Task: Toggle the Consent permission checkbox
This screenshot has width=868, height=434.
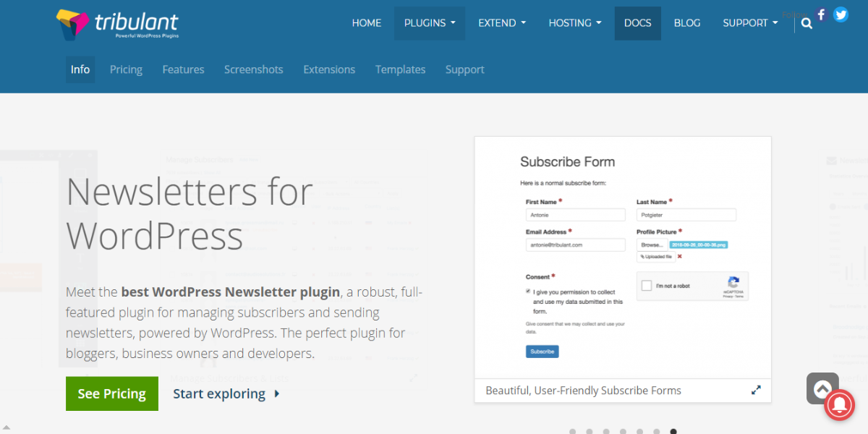Action: (528, 292)
